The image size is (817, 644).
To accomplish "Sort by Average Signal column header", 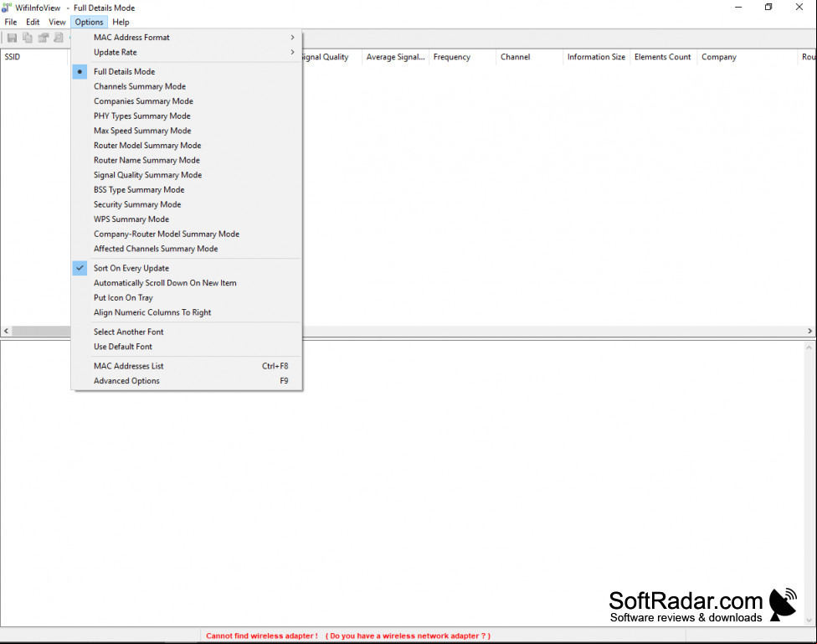I will point(395,57).
